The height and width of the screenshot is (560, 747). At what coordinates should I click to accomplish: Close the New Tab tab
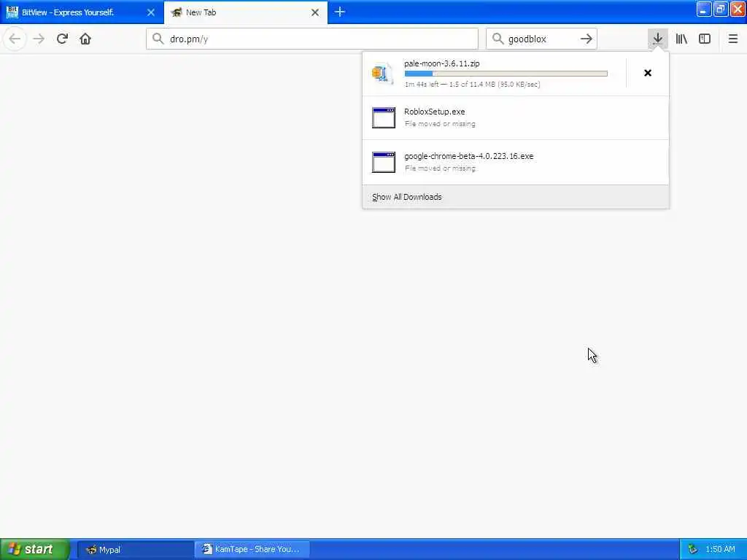coord(315,12)
